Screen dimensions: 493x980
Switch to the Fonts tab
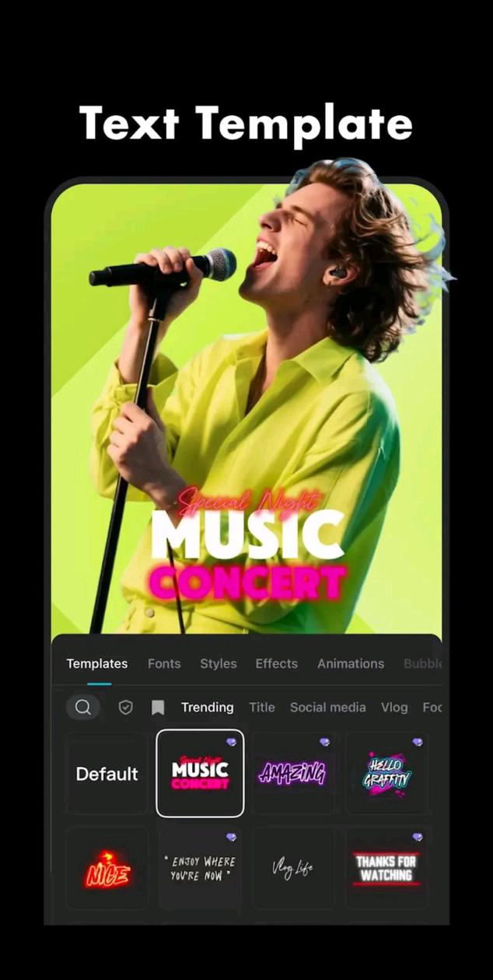tap(164, 663)
